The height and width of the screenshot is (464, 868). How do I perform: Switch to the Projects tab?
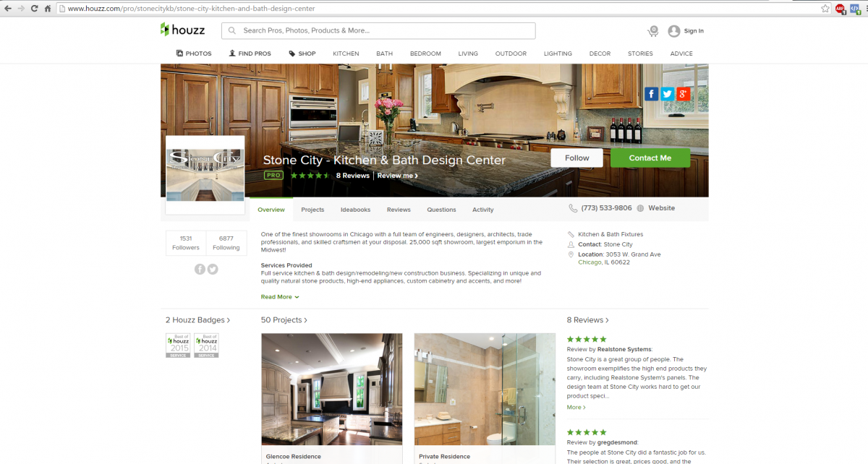pyautogui.click(x=312, y=210)
